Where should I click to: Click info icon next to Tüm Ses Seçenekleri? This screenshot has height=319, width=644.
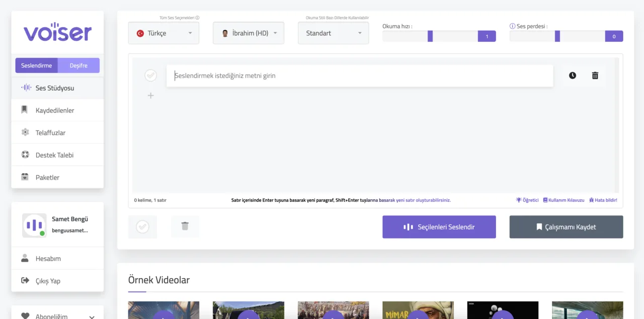click(x=197, y=18)
